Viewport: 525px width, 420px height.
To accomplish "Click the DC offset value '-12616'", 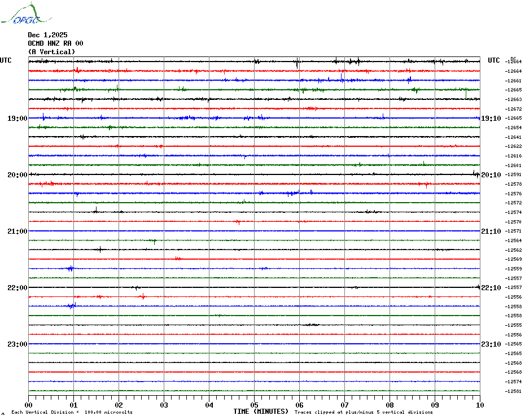I will 514,156.
